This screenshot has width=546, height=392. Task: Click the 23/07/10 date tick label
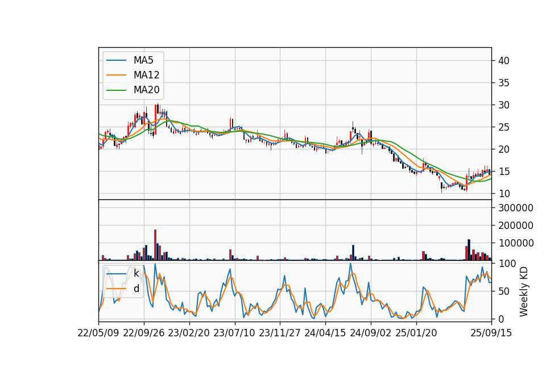point(234,333)
